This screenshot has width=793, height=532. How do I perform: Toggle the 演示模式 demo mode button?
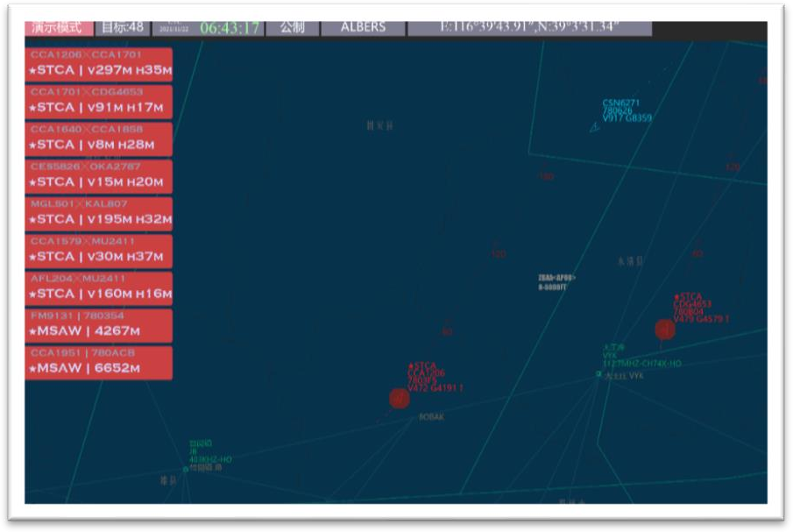click(x=57, y=27)
